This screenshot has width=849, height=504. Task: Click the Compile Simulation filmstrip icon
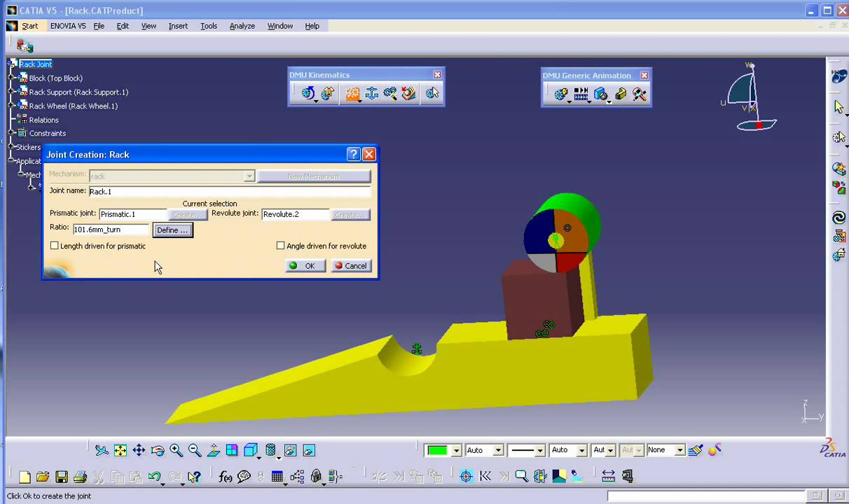581,94
